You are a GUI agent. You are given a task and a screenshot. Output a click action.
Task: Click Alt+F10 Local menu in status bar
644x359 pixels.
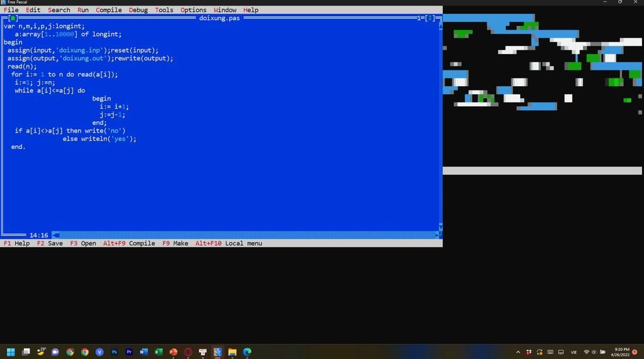point(229,243)
